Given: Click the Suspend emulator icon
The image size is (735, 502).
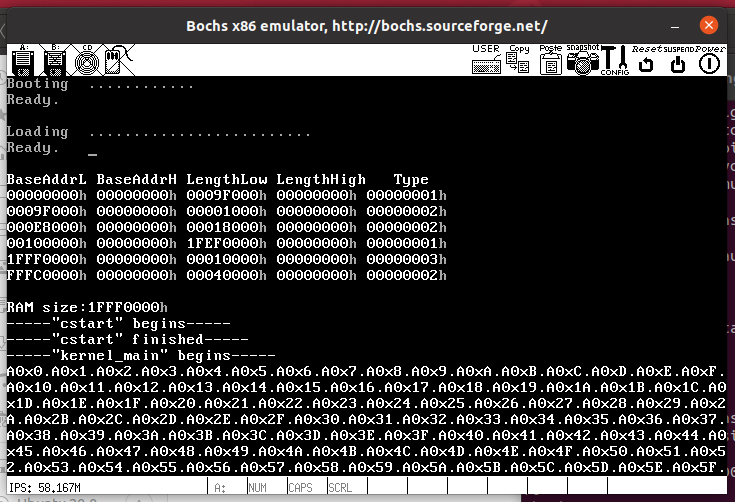Looking at the screenshot, I should [x=678, y=60].
